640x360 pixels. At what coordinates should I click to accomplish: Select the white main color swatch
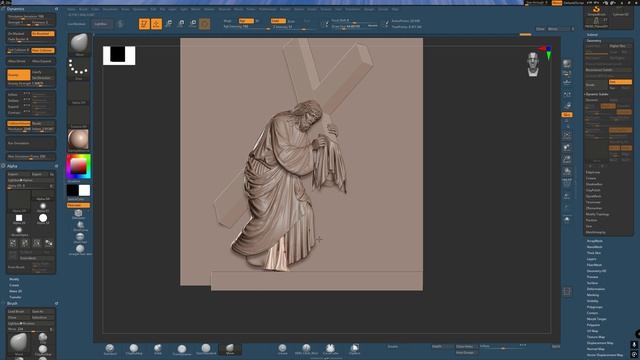tap(84, 190)
